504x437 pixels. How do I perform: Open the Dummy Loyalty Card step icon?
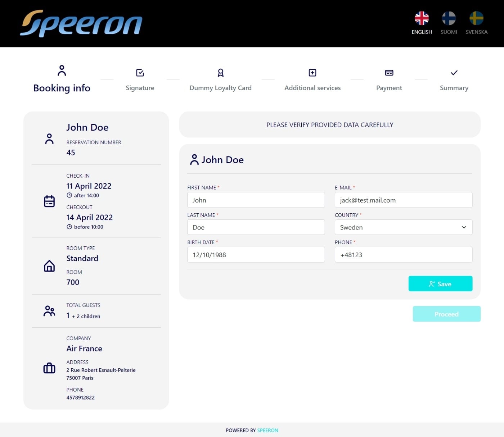[x=220, y=72]
